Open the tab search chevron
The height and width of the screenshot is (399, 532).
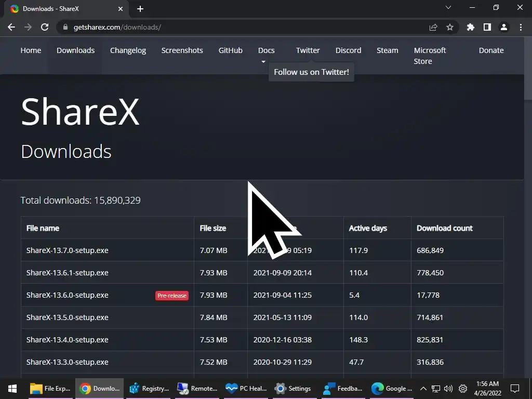(x=448, y=7)
